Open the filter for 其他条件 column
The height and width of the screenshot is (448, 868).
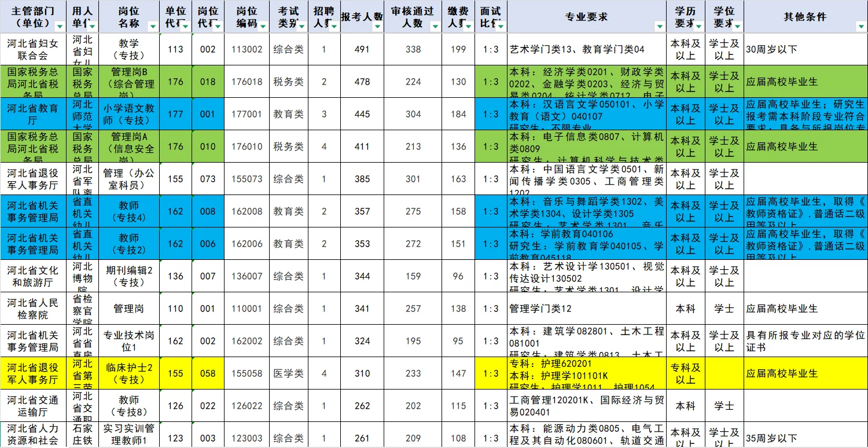[861, 26]
